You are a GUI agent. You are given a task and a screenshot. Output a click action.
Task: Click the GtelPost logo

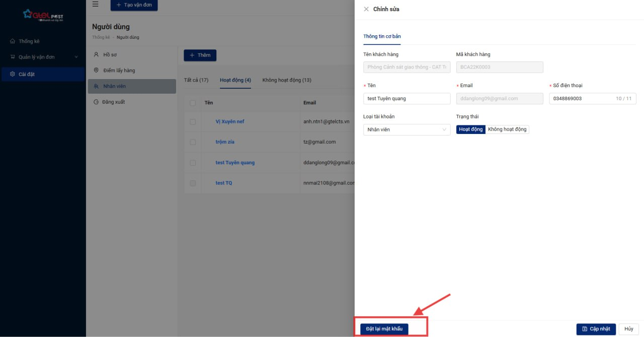tap(43, 15)
